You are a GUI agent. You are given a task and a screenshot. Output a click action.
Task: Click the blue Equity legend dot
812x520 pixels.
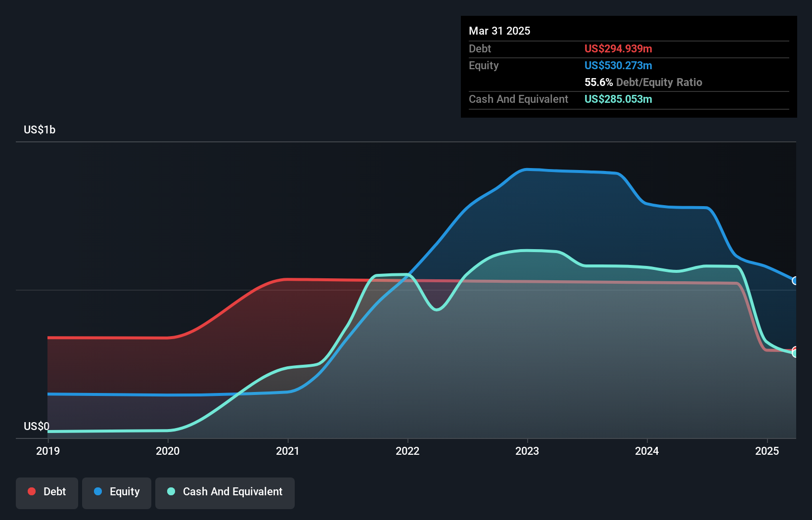pos(98,491)
